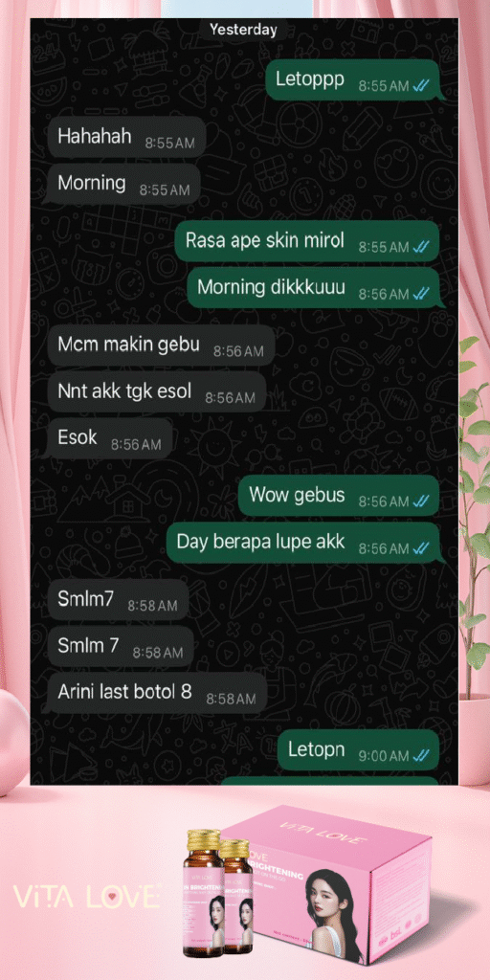The image size is (490, 980).
Task: Select the Arini last botol 8 message
Action: coord(156,693)
